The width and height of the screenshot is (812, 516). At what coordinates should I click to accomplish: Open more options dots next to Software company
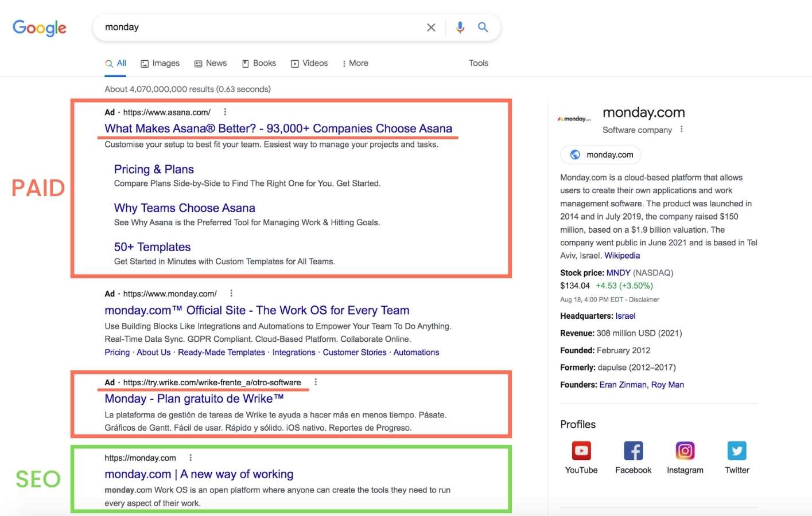(681, 129)
